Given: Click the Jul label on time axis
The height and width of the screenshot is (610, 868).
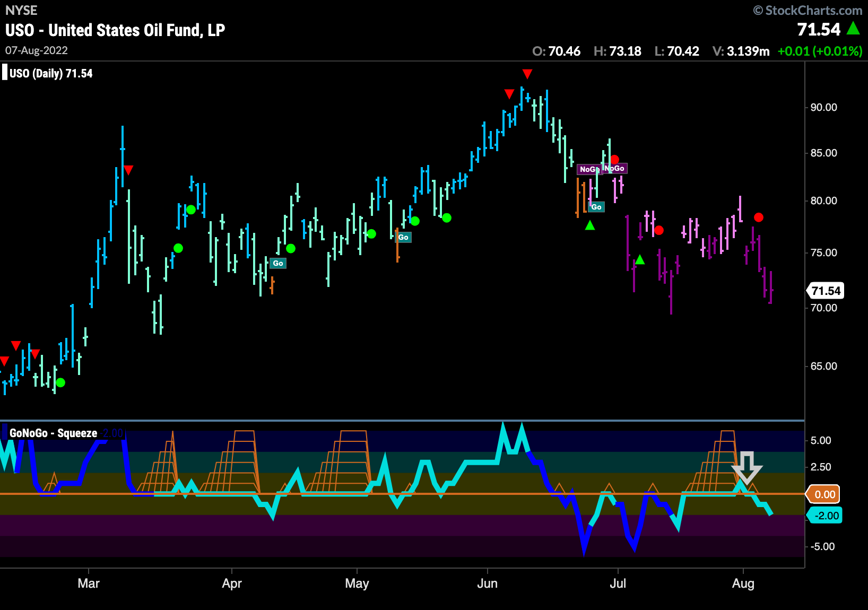Looking at the screenshot, I should (618, 583).
